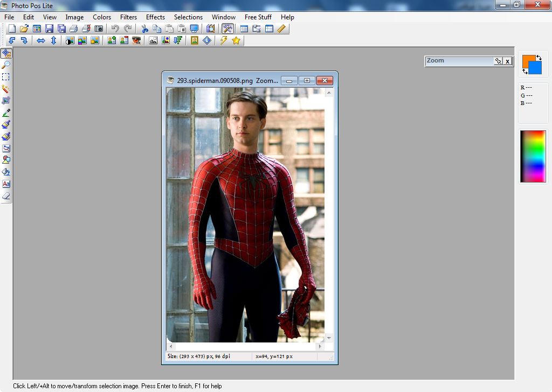The image size is (552, 392).
Task: Select the Shapes tool
Action: [6, 160]
